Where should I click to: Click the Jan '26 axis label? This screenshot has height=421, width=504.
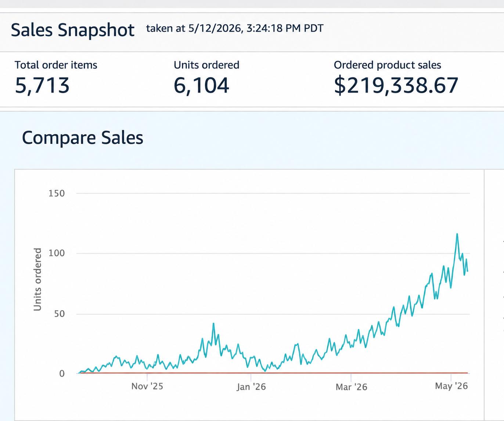(x=251, y=386)
